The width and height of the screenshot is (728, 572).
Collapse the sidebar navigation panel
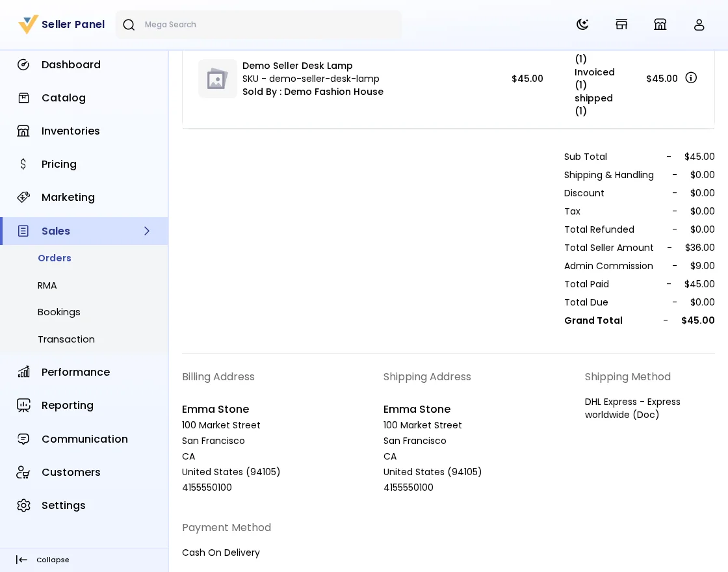[x=42, y=560]
